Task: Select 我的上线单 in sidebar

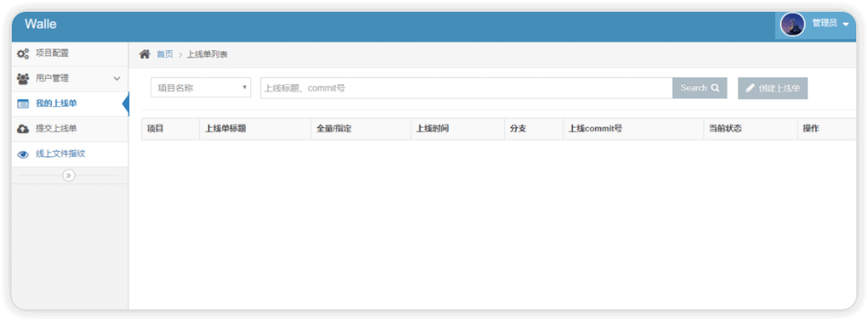Action: 70,104
